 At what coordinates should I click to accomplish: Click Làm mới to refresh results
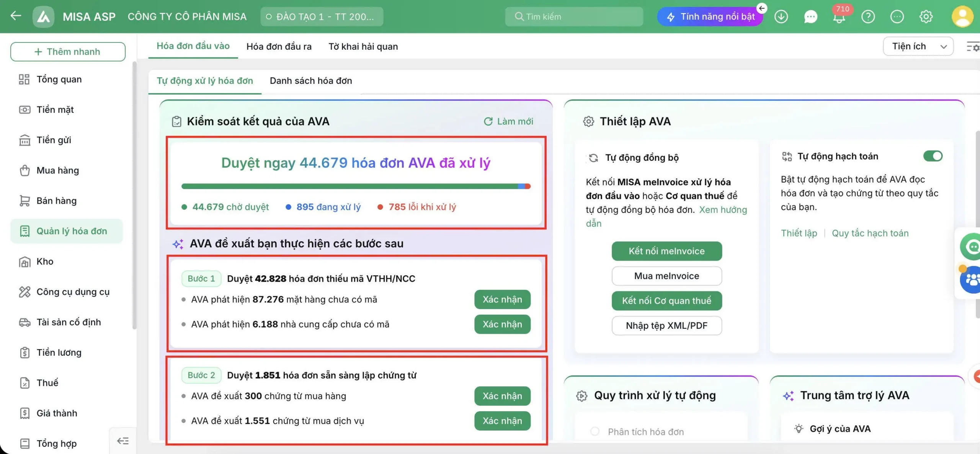pos(508,121)
